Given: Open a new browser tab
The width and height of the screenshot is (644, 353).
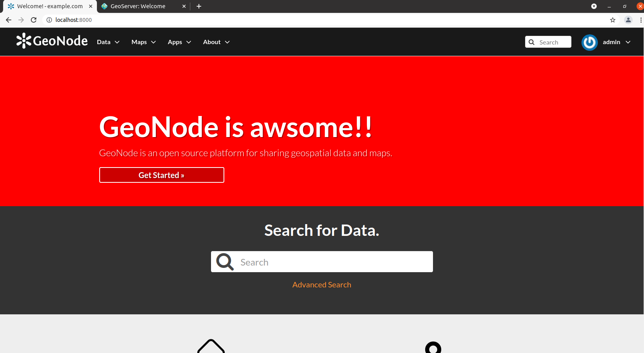Looking at the screenshot, I should [x=199, y=6].
